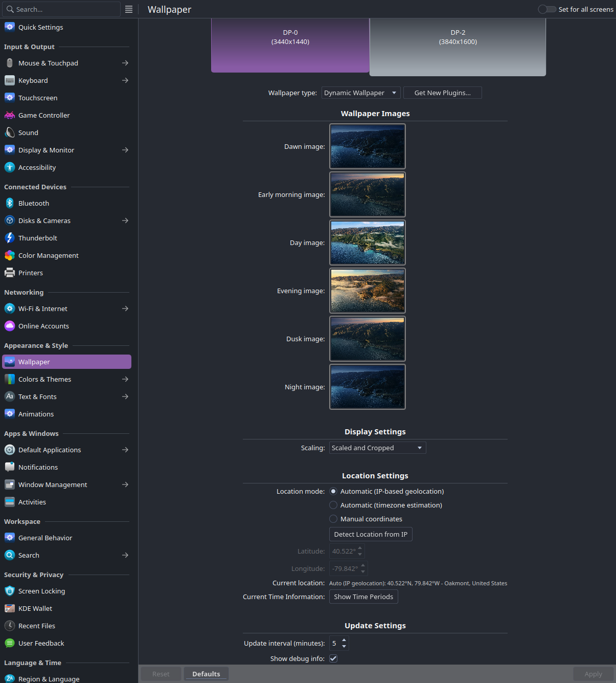This screenshot has height=683, width=616.
Task: Click Show Time Periods button
Action: click(x=363, y=597)
